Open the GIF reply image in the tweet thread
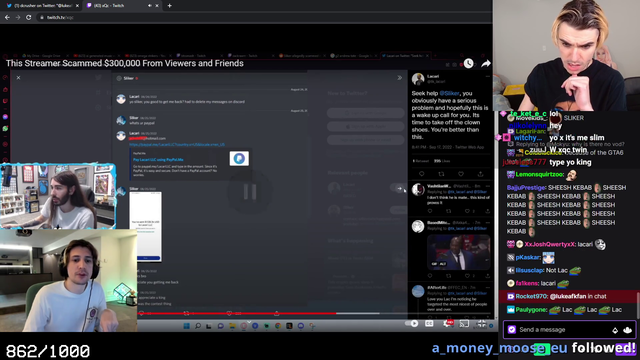The width and height of the screenshot is (640, 360). tap(458, 252)
